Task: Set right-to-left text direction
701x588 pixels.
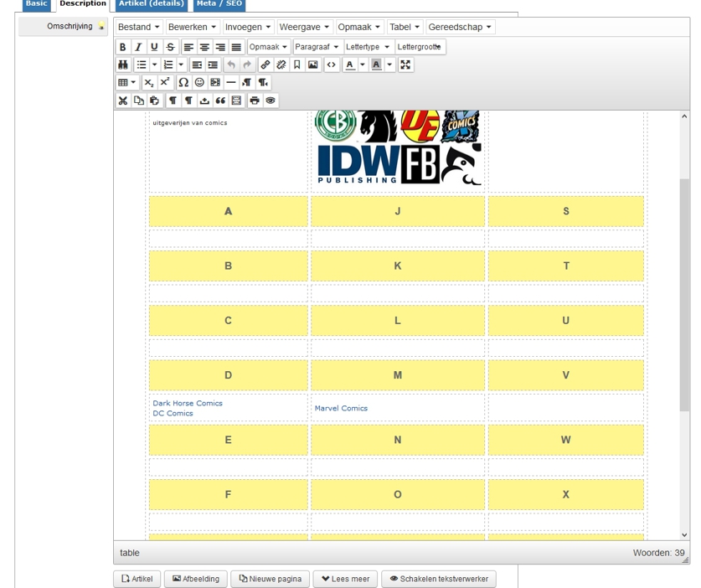Action: [x=263, y=82]
